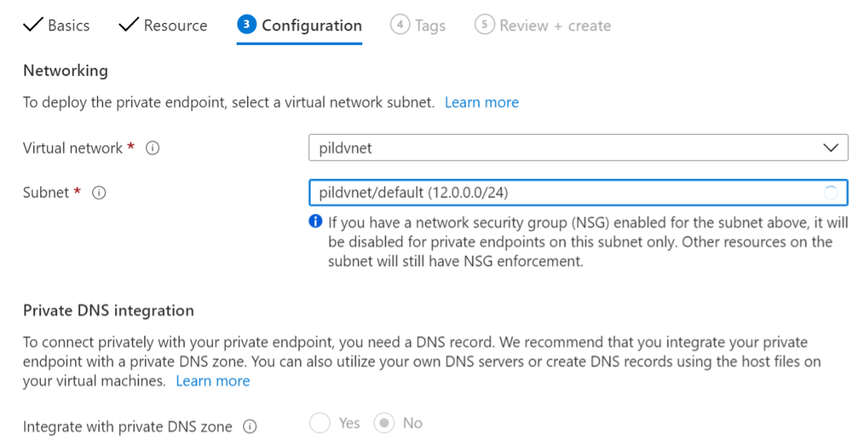868x448 pixels.
Task: Go back to the Basics tab
Action: pyautogui.click(x=69, y=25)
